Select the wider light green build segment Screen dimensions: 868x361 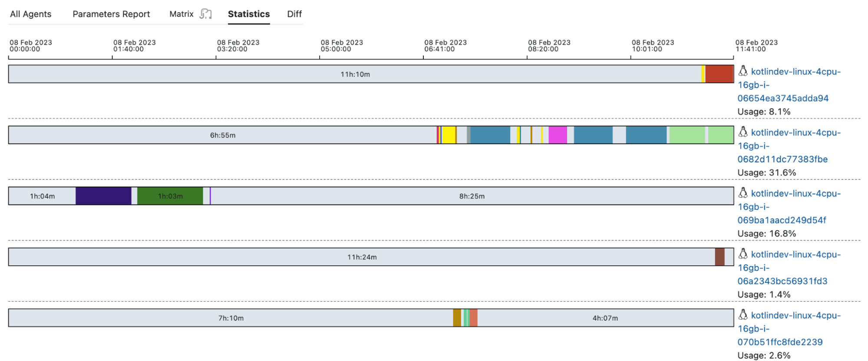pos(687,135)
